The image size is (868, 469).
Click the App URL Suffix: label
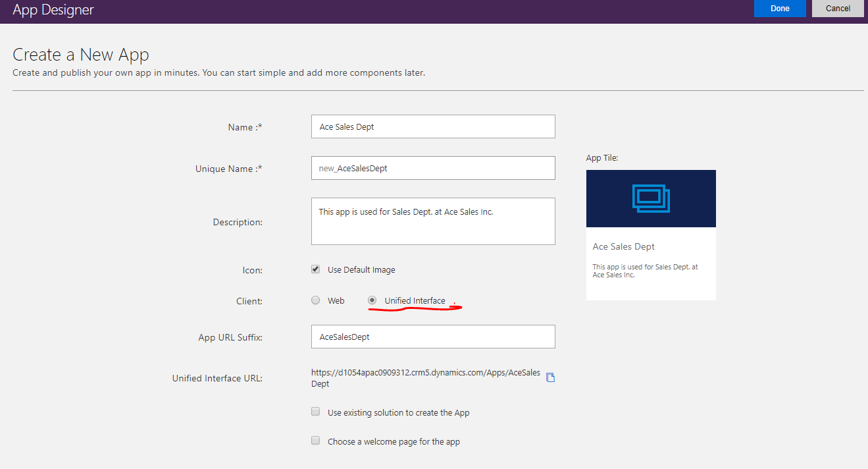[230, 337]
